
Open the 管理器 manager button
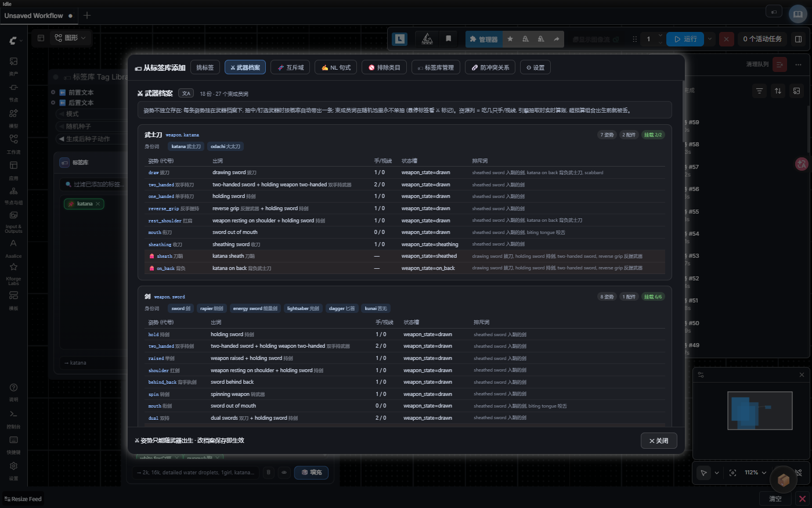(x=483, y=39)
